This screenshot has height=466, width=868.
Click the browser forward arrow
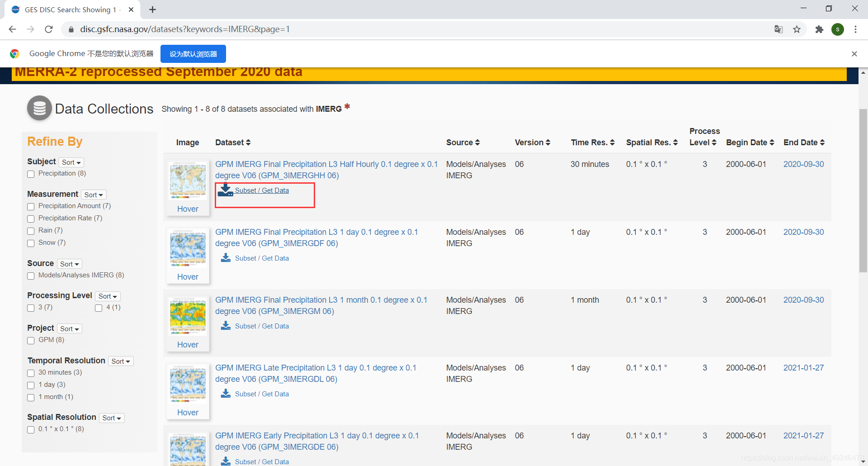click(30, 29)
